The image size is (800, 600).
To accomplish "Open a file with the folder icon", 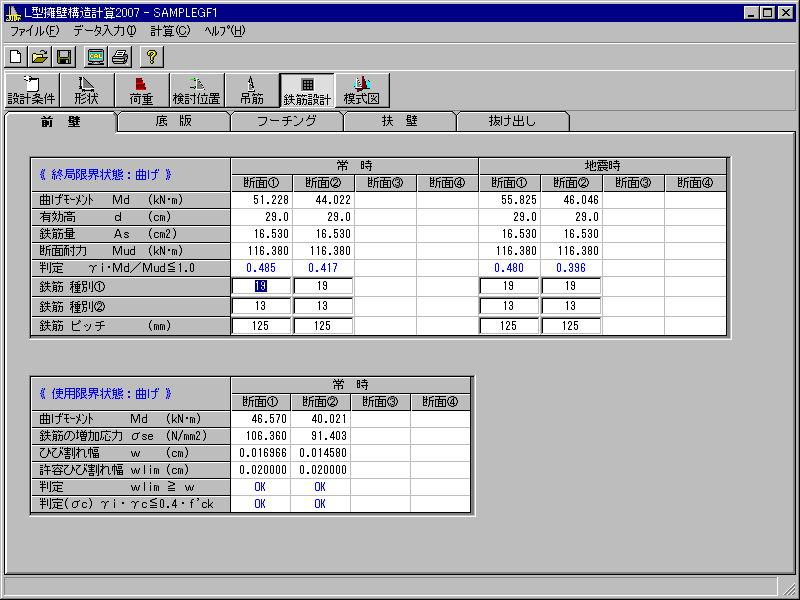I will (x=40, y=57).
